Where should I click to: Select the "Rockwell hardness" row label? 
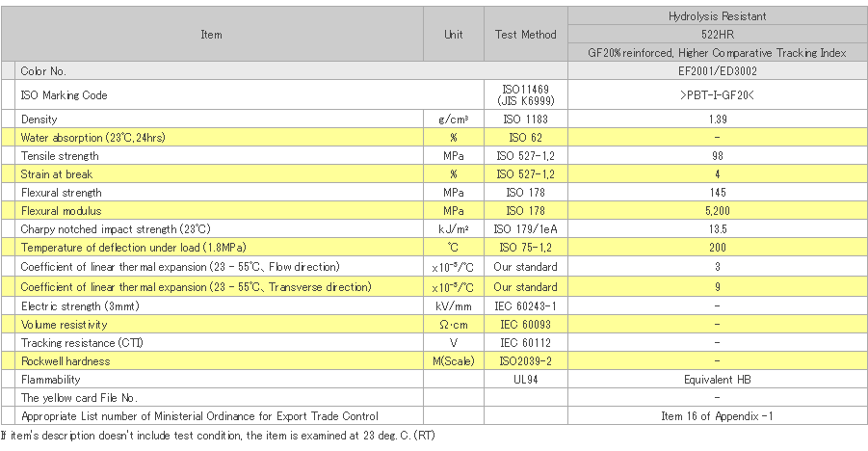66,361
